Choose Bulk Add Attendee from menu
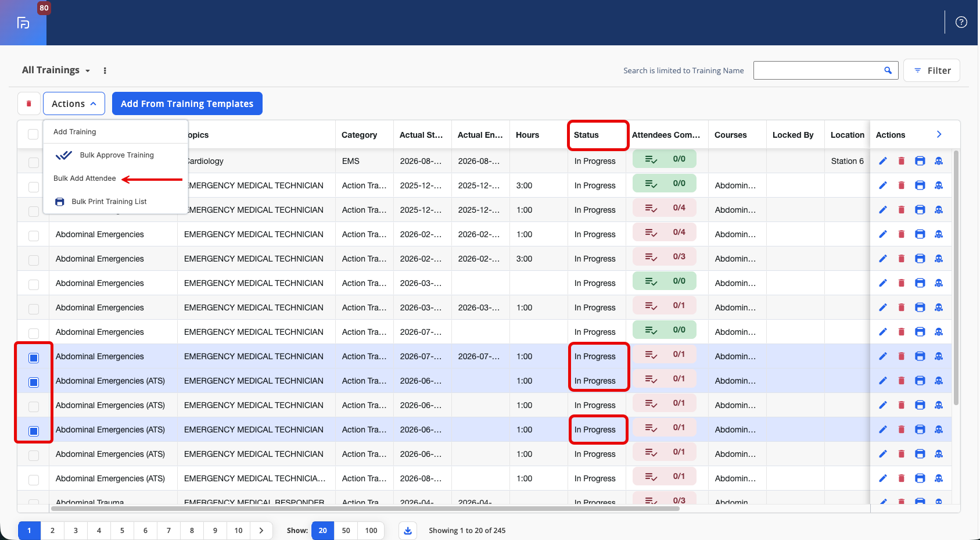The width and height of the screenshot is (980, 540). click(x=85, y=178)
